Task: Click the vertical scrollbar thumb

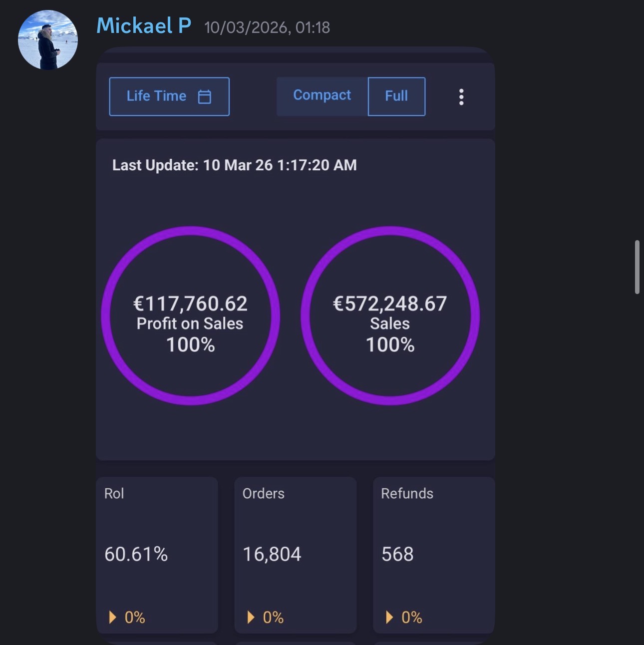Action: coord(637,267)
